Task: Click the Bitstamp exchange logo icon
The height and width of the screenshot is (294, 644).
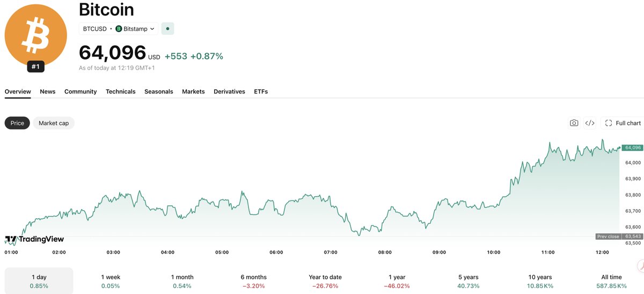Action: [119, 28]
